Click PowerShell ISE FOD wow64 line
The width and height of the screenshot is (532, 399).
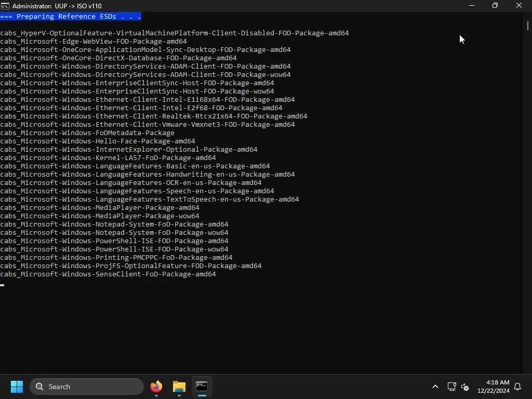(114, 249)
